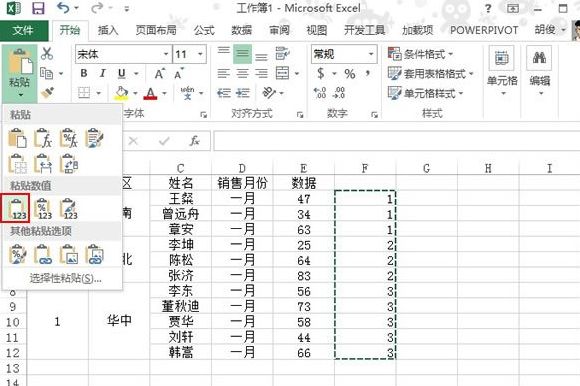Viewport: 580px width, 386px height.
Task: Undo the last action
Action: click(63, 7)
